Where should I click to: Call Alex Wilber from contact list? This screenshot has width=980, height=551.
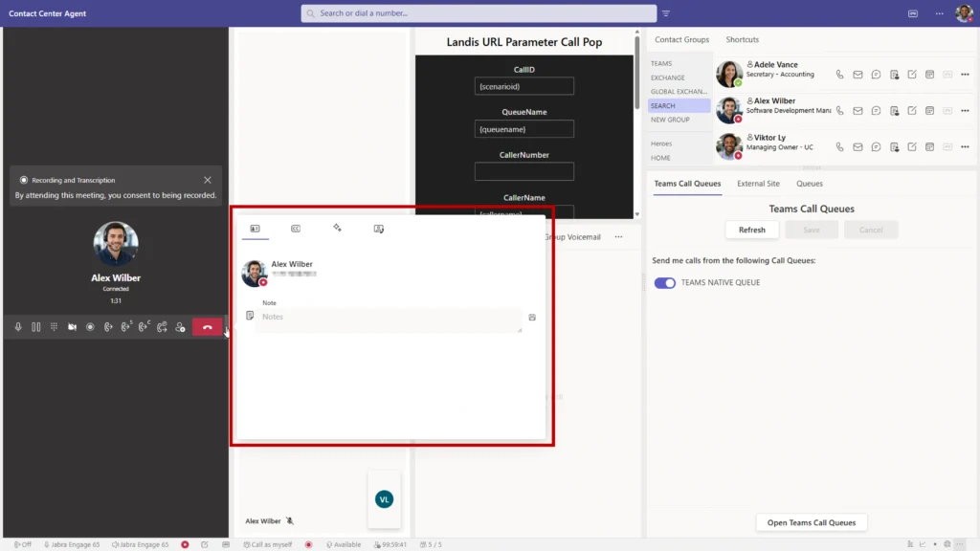[x=839, y=111]
